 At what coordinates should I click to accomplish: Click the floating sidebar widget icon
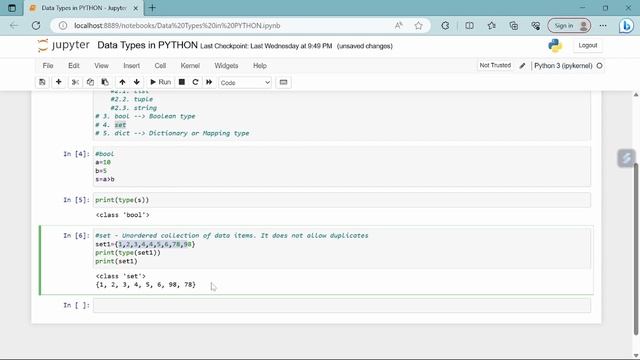point(626,158)
